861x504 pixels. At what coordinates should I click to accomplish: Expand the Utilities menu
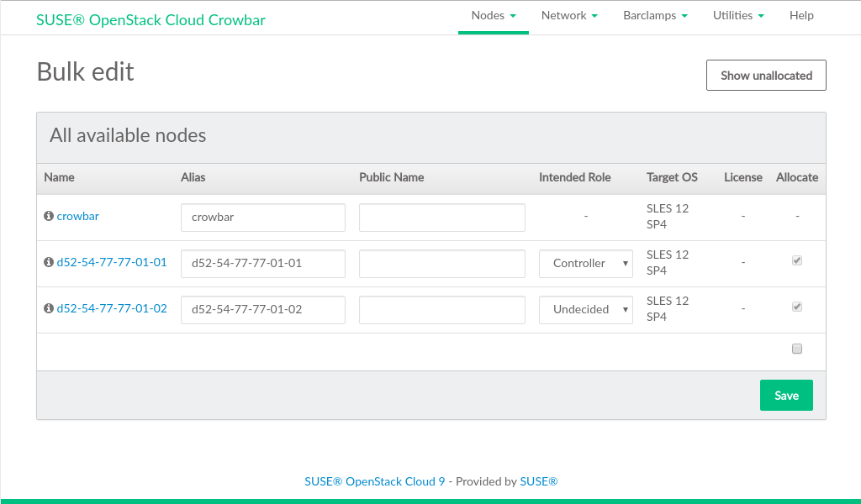[x=738, y=16]
